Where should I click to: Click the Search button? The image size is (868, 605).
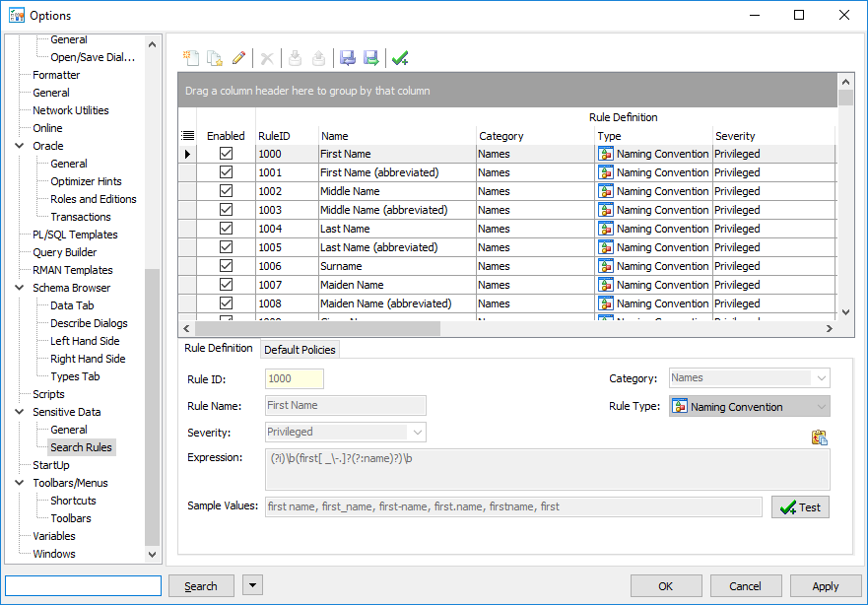point(201,586)
